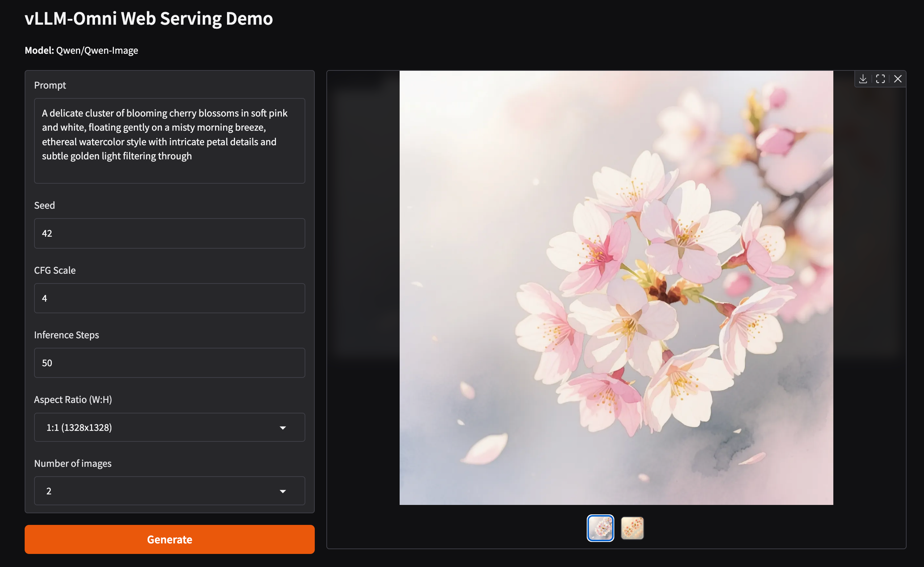Click the Qwen/Qwen-Image model label
This screenshot has height=567, width=924.
(97, 50)
